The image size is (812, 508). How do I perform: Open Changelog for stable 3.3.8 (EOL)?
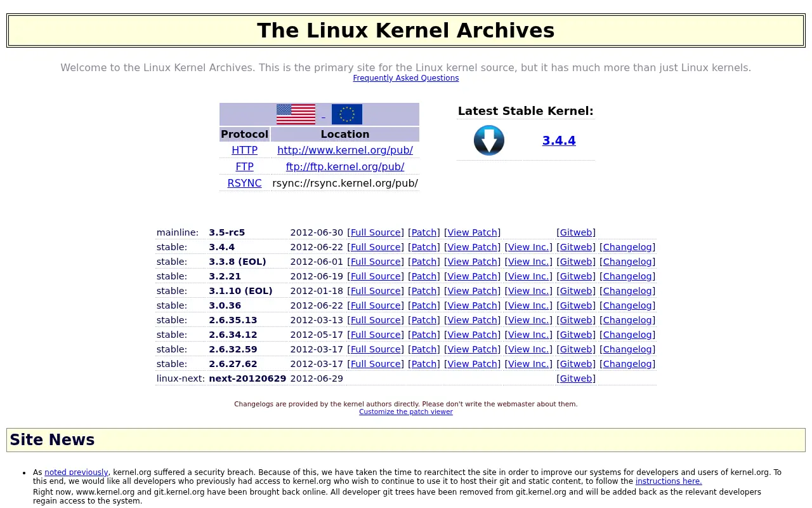click(x=627, y=262)
